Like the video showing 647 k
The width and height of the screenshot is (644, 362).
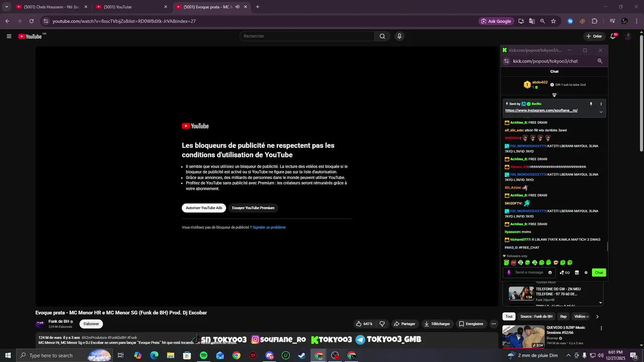[364, 324]
